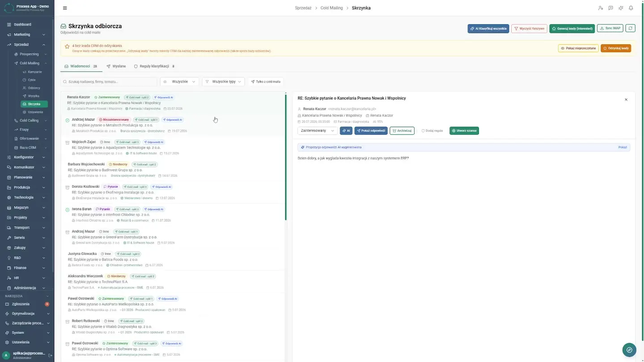Click the archive icon on Dorota Kozlowski row
This screenshot has width=644, height=362.
click(x=68, y=187)
